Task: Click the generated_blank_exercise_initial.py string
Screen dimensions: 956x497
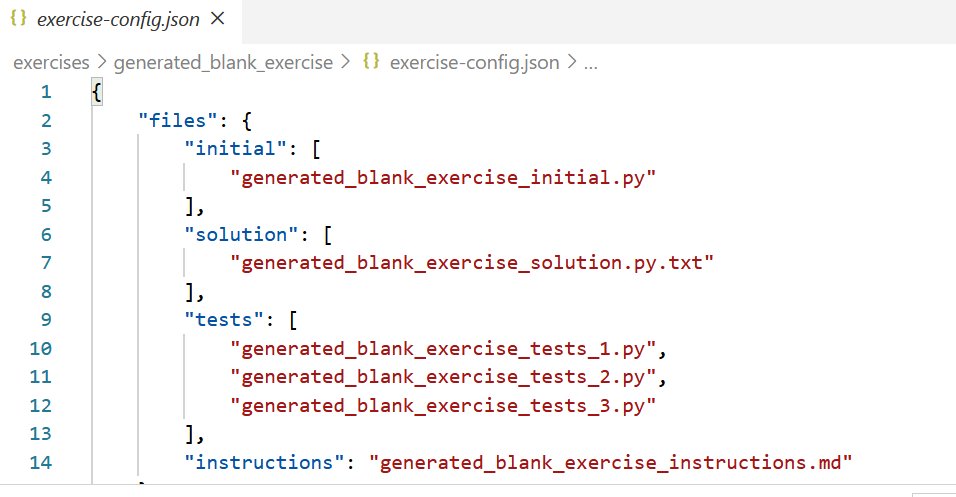Action: [443, 177]
